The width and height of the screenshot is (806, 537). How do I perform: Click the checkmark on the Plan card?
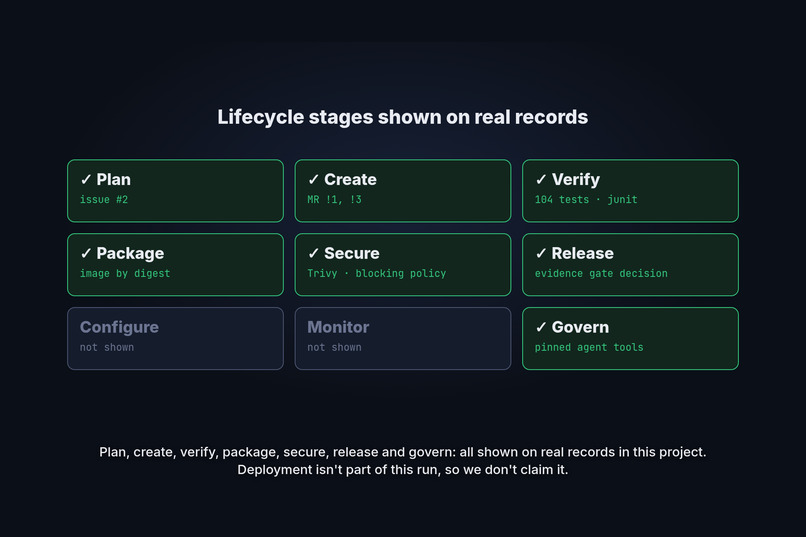[x=86, y=179]
